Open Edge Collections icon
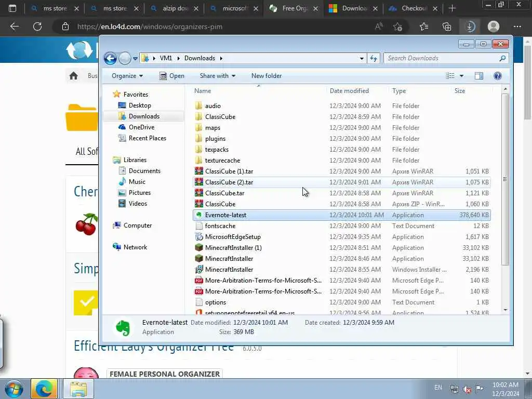Viewport: 532px width, 399px height. (447, 26)
